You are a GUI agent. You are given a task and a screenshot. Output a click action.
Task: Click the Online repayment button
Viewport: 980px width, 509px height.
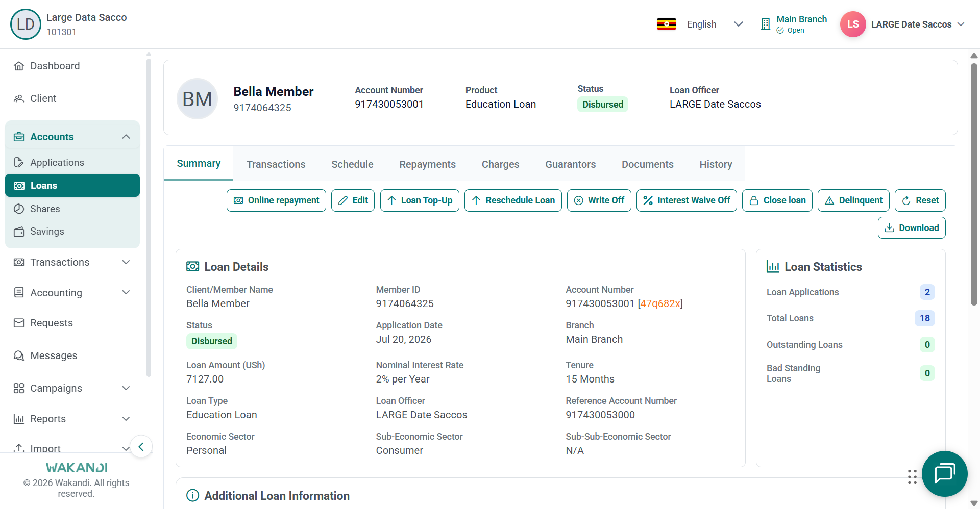pyautogui.click(x=276, y=200)
